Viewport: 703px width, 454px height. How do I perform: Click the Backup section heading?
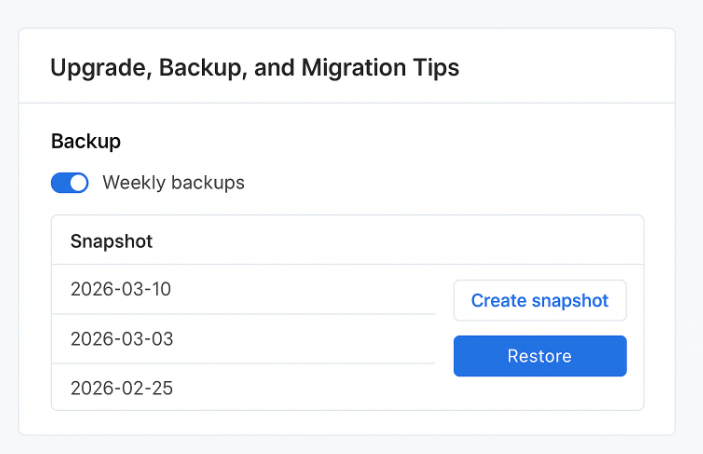click(x=85, y=141)
